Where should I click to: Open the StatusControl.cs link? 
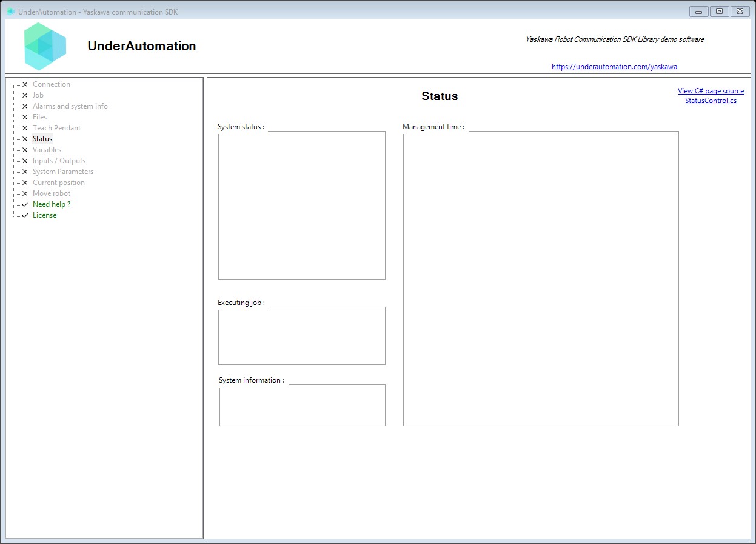[x=711, y=101]
